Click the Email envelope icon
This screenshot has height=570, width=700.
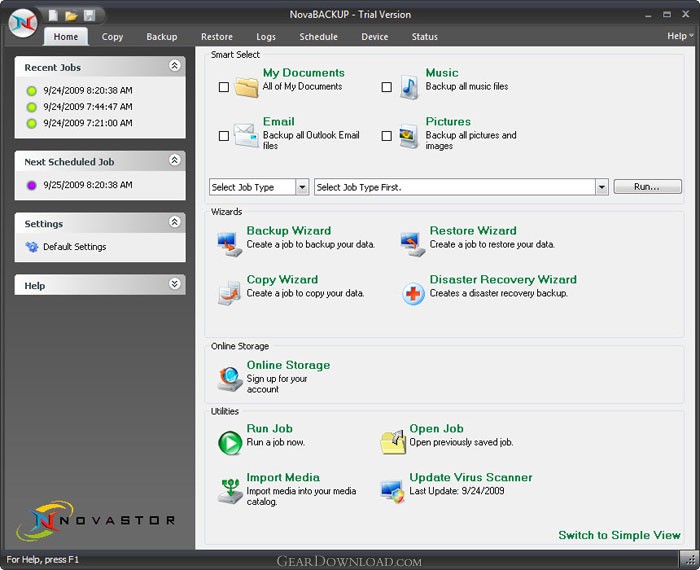[x=246, y=135]
